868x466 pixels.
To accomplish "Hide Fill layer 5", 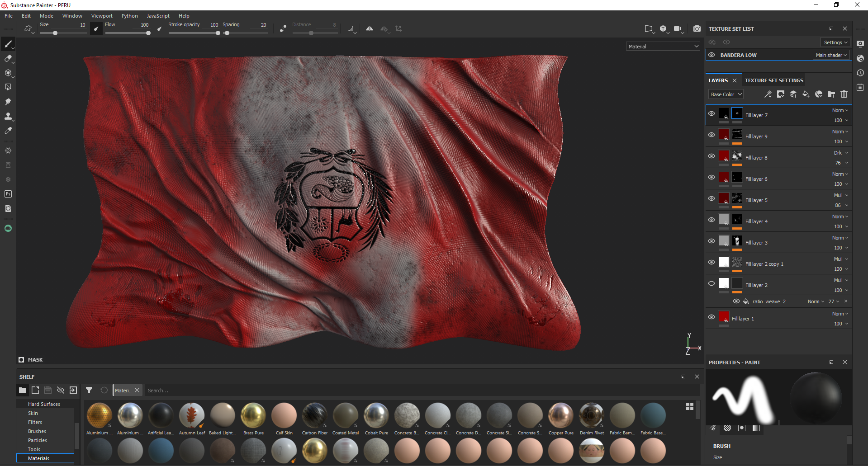I will click(x=711, y=198).
